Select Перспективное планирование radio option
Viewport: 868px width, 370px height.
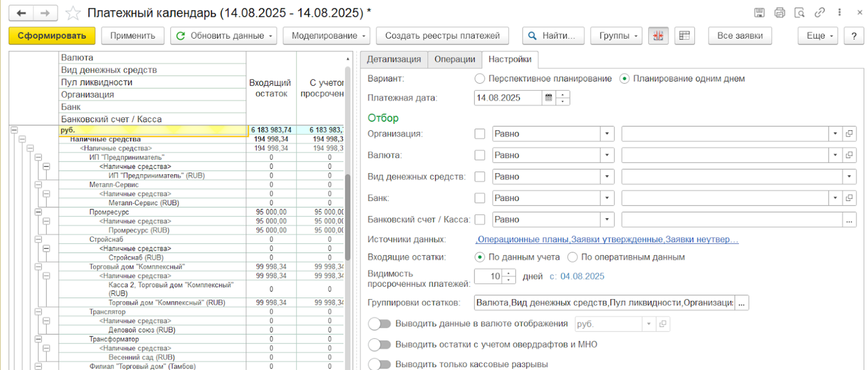click(x=479, y=79)
